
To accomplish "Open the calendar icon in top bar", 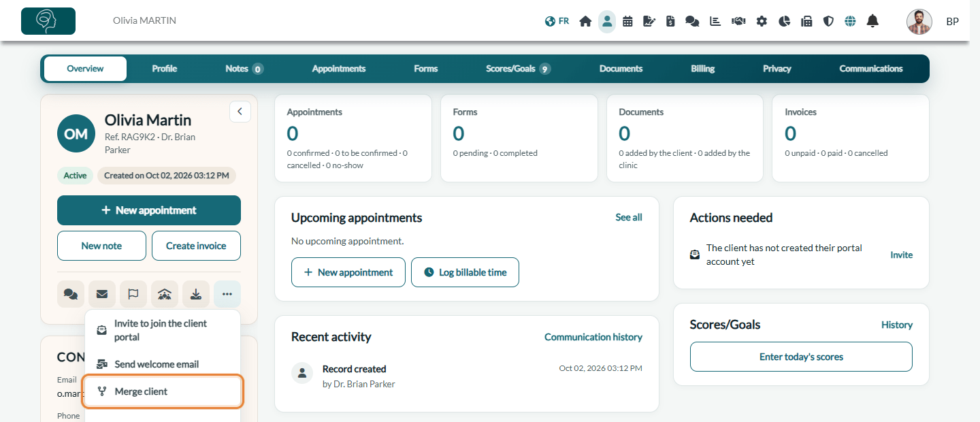I will pos(627,21).
